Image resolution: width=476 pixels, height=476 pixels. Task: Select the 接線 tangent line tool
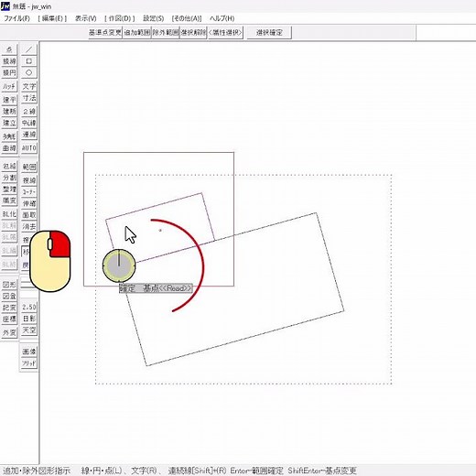point(9,61)
